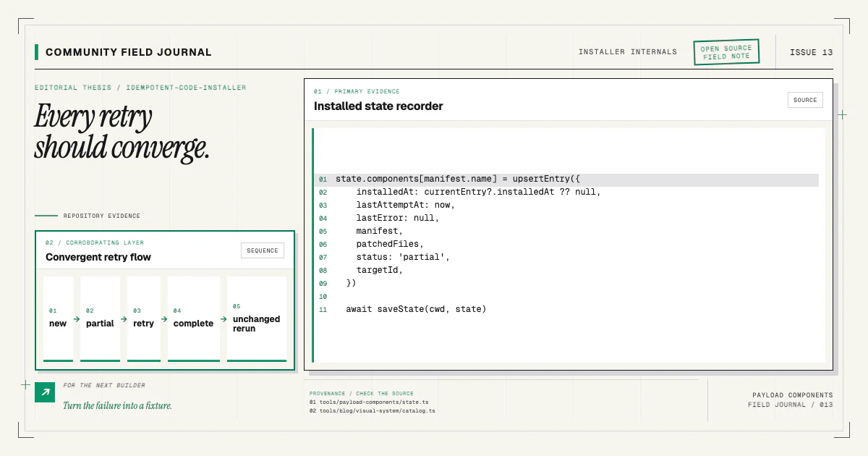Click the SOURCE badge button
This screenshot has height=456, width=868.
coord(805,100)
